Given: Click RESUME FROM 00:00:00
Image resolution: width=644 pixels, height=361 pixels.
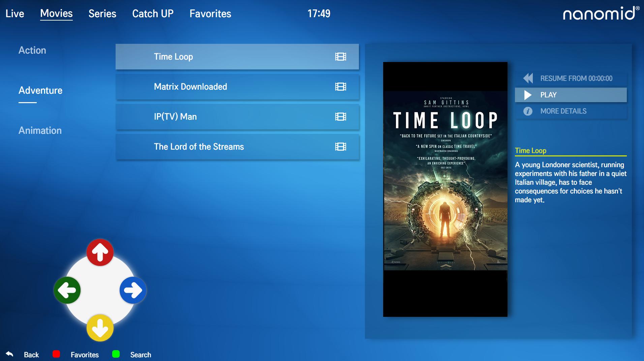Looking at the screenshot, I should pyautogui.click(x=571, y=78).
